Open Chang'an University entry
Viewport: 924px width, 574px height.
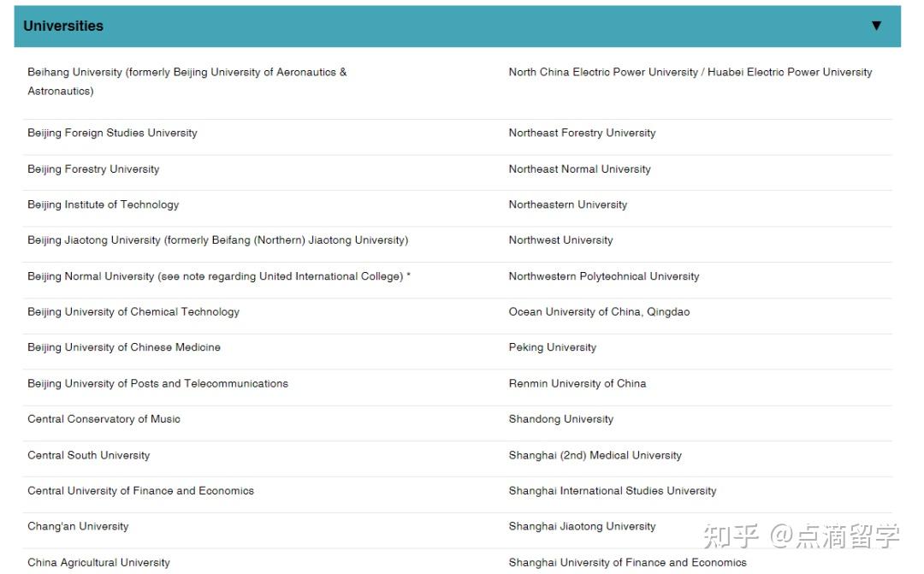tap(77, 526)
